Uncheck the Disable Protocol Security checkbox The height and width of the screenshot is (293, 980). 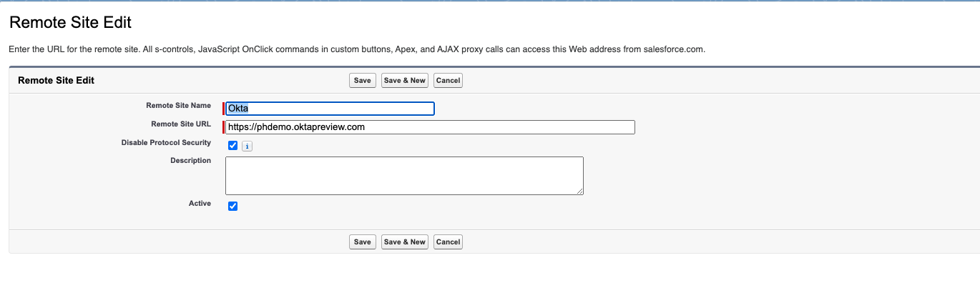232,146
